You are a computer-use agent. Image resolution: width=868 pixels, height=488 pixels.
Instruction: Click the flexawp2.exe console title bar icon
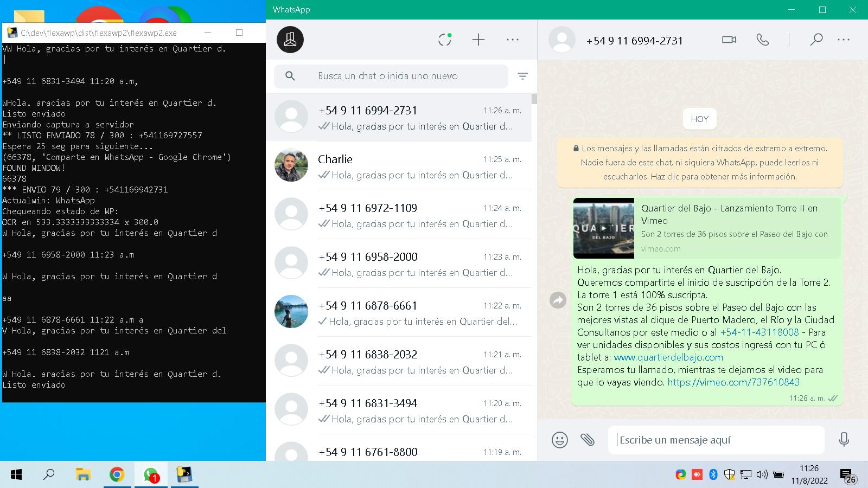(x=12, y=33)
